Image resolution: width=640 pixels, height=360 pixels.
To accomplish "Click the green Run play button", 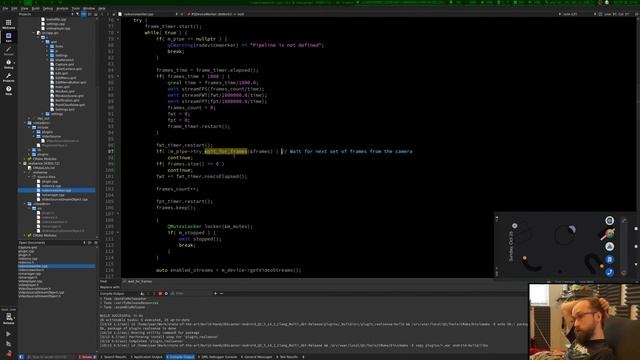I will (9, 334).
